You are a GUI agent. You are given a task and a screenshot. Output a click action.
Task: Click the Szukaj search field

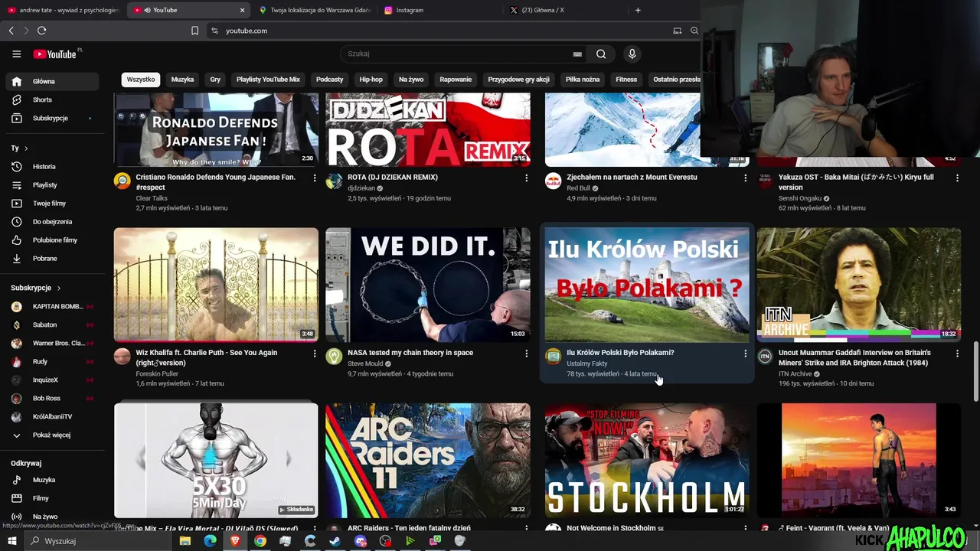[x=459, y=54]
